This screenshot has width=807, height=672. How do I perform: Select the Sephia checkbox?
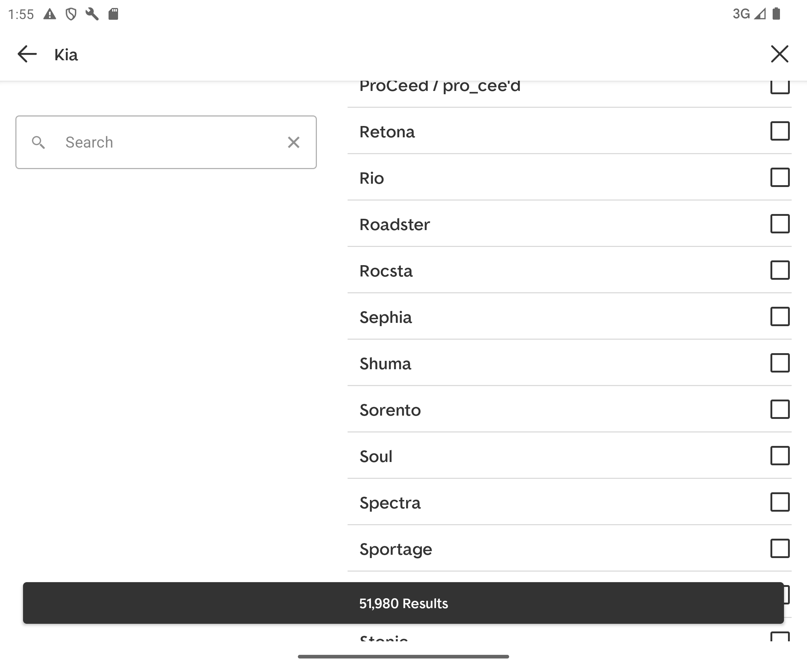[x=780, y=316]
